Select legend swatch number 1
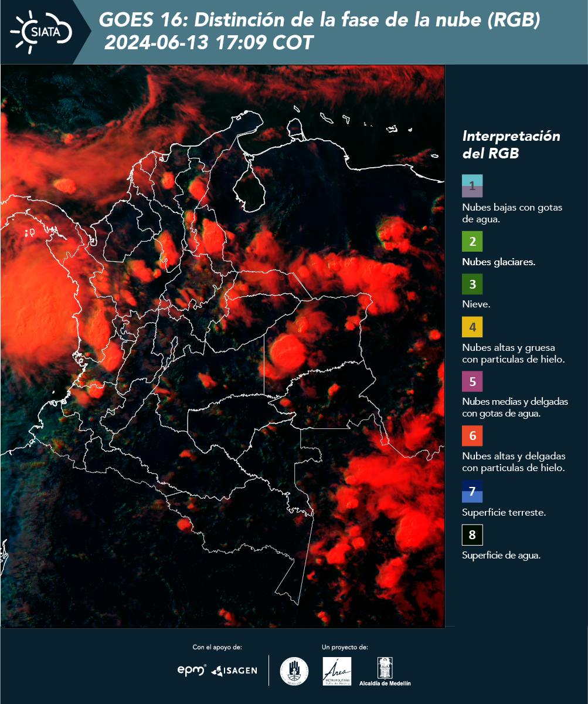The width and height of the screenshot is (588, 704). (472, 185)
